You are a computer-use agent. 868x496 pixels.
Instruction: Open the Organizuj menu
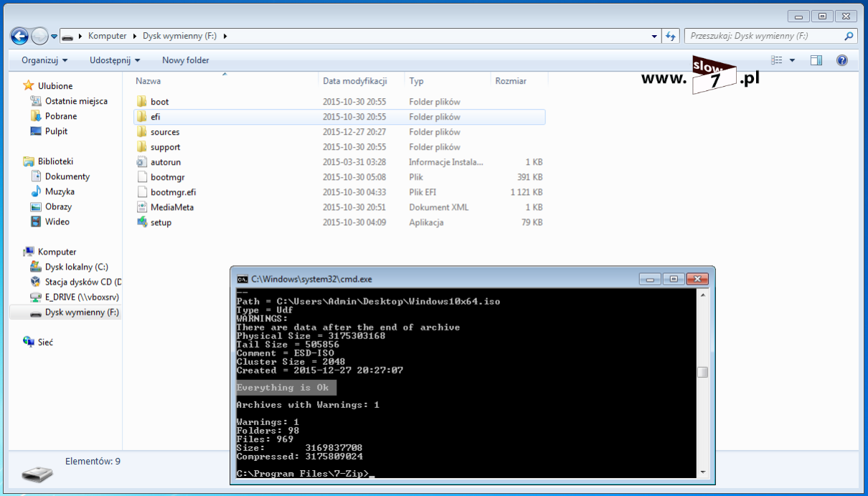coord(44,60)
